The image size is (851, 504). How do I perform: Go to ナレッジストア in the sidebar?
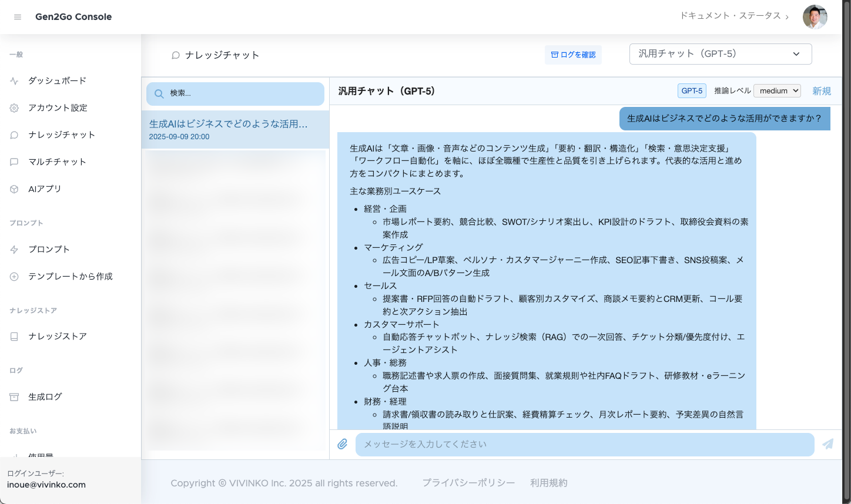[x=57, y=337]
